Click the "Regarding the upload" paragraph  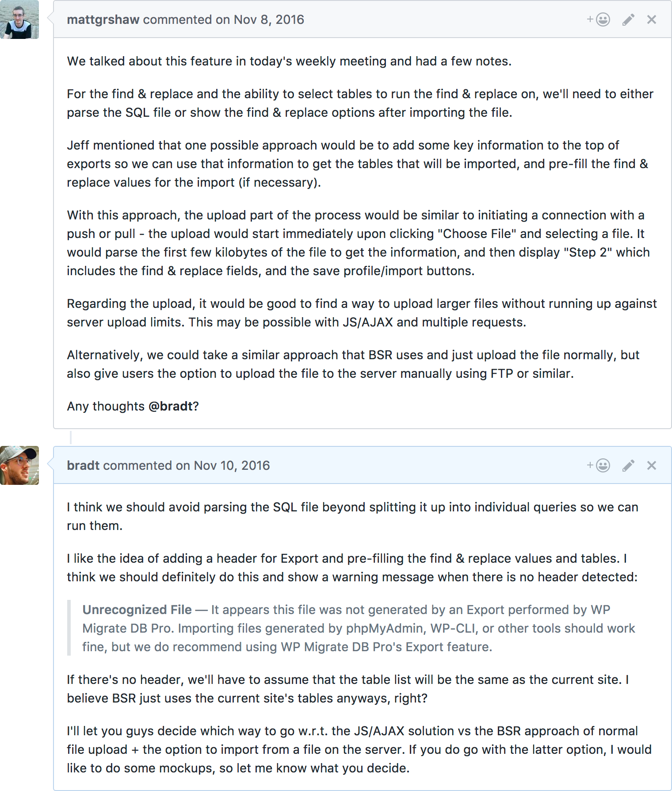362,313
